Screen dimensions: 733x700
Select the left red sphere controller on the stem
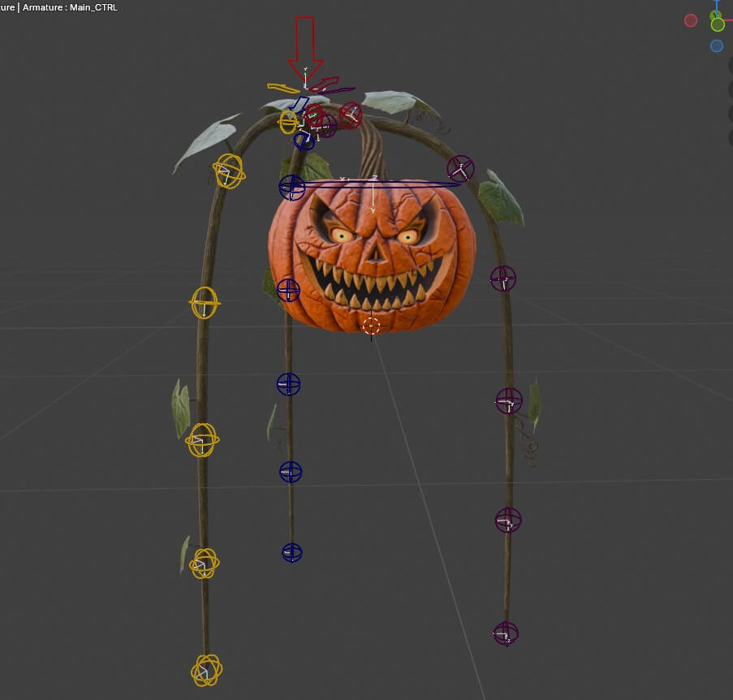click(313, 114)
